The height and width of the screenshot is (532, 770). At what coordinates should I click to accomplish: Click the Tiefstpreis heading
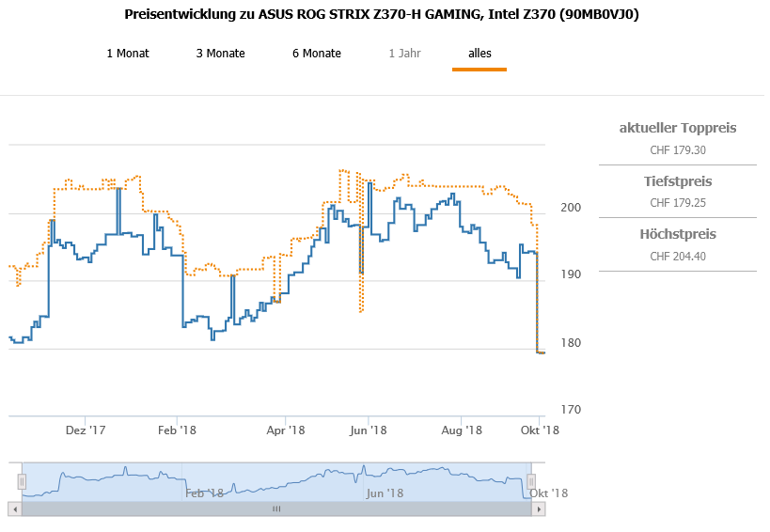coord(678,181)
